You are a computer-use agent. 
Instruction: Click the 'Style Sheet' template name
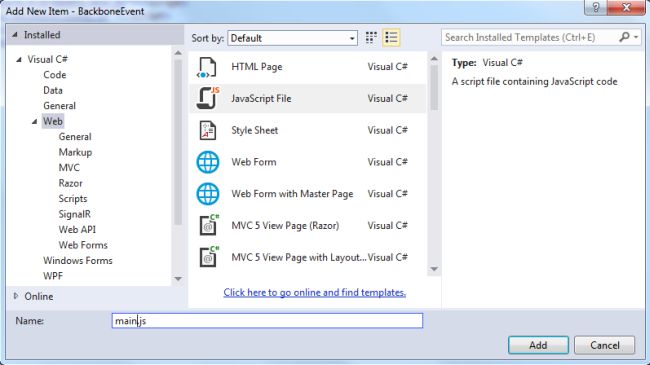[255, 130]
